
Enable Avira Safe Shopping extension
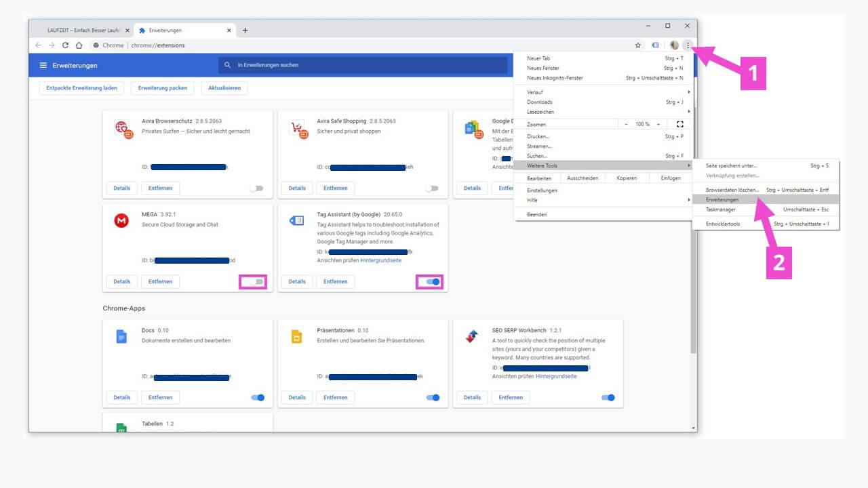coord(432,188)
